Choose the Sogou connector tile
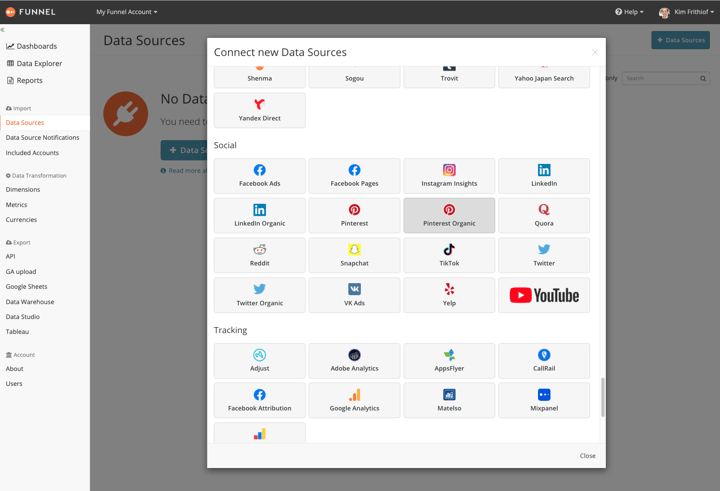 pos(354,77)
